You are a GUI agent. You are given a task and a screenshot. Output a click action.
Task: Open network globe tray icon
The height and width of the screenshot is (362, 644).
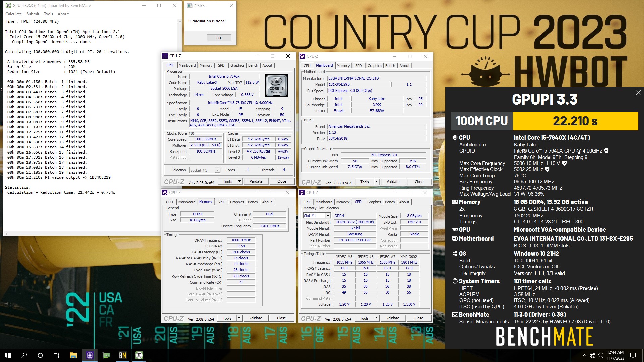593,355
